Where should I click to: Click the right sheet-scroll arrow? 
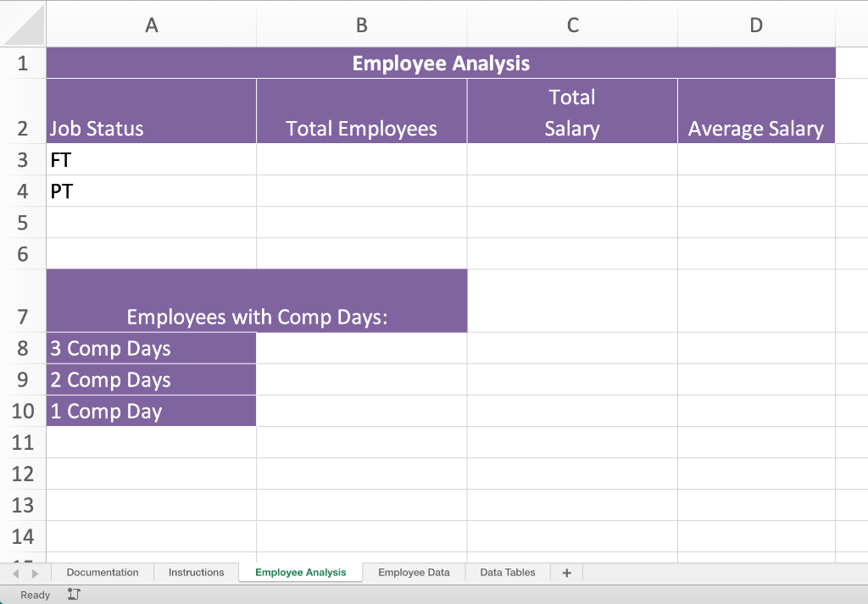click(35, 573)
